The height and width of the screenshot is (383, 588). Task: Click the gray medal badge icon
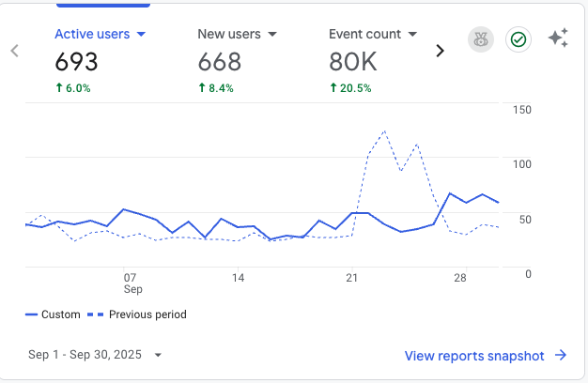pos(481,39)
